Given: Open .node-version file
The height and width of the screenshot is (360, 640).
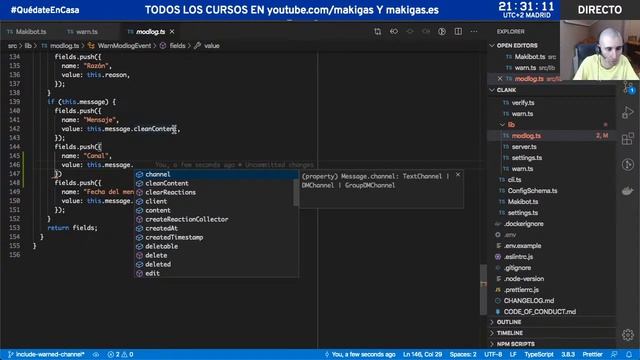Looking at the screenshot, I should coord(524,279).
